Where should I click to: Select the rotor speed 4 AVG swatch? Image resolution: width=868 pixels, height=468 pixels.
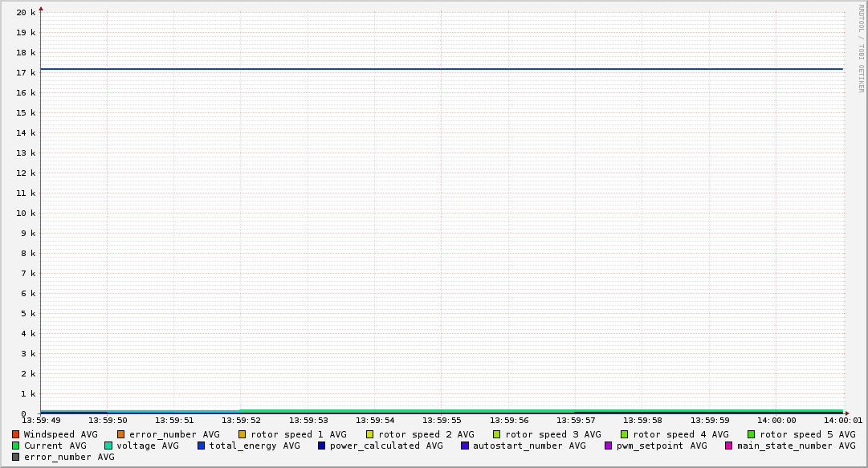[625, 434]
